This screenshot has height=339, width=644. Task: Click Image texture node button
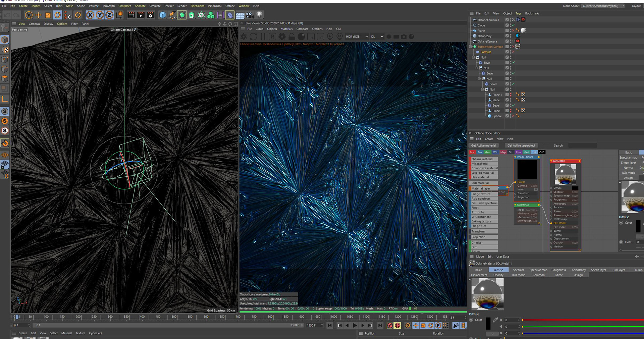pyautogui.click(x=483, y=194)
